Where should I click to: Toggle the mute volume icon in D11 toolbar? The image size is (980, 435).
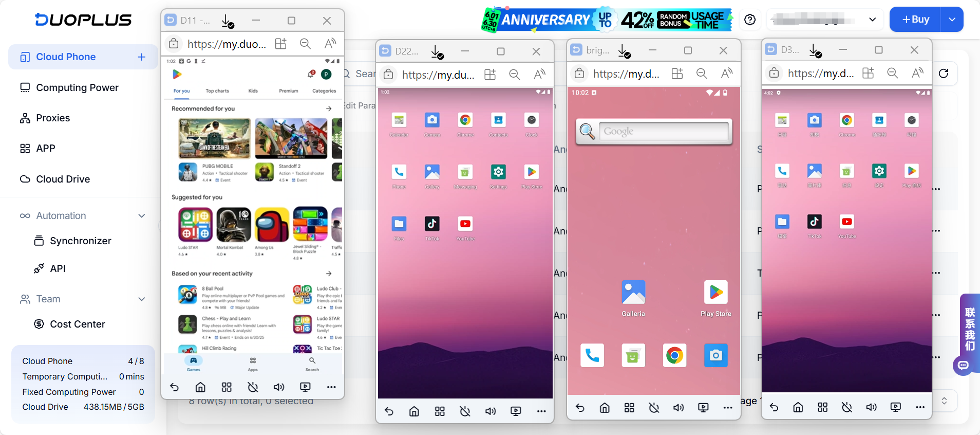point(279,387)
